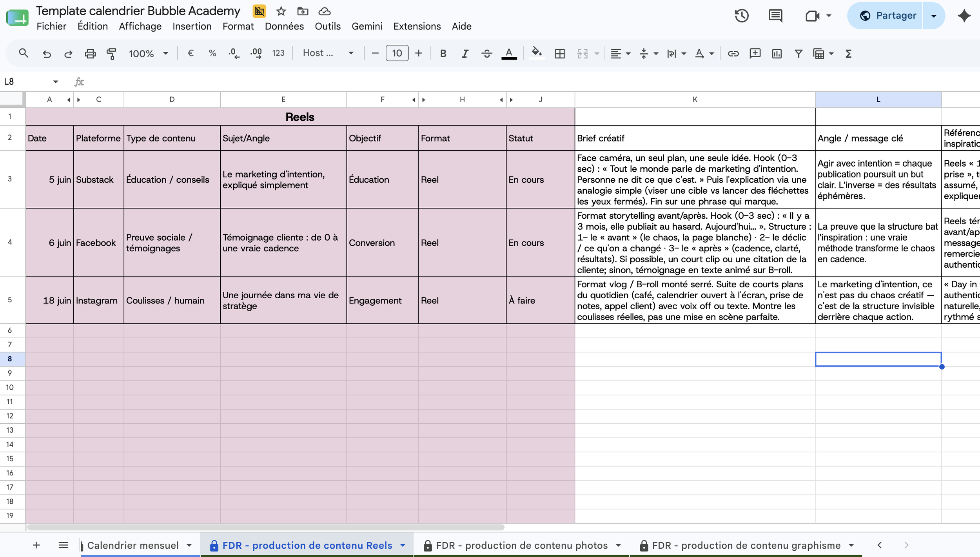The image size is (980, 557).
Task: Switch to FDR production de contenu graphisme
Action: click(746, 545)
